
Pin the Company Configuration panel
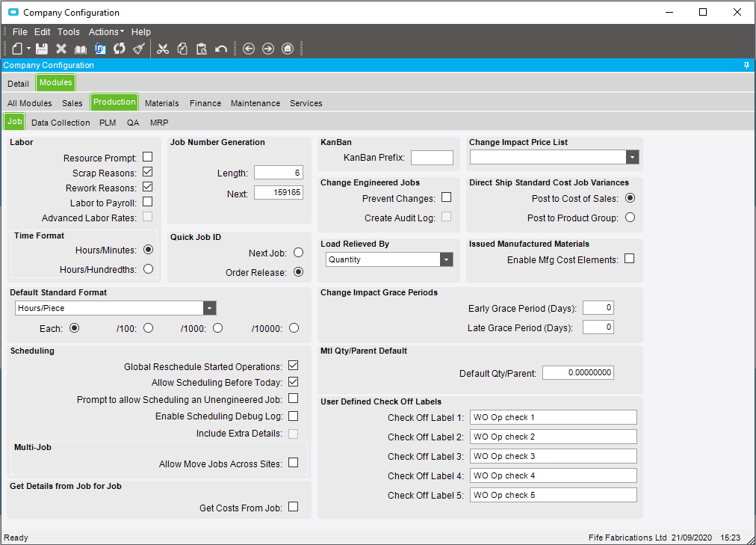(x=746, y=65)
